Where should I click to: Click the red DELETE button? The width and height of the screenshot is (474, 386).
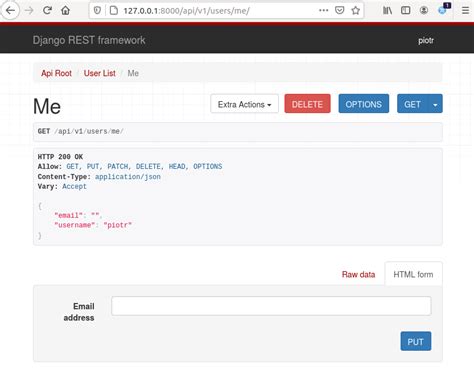tap(307, 104)
